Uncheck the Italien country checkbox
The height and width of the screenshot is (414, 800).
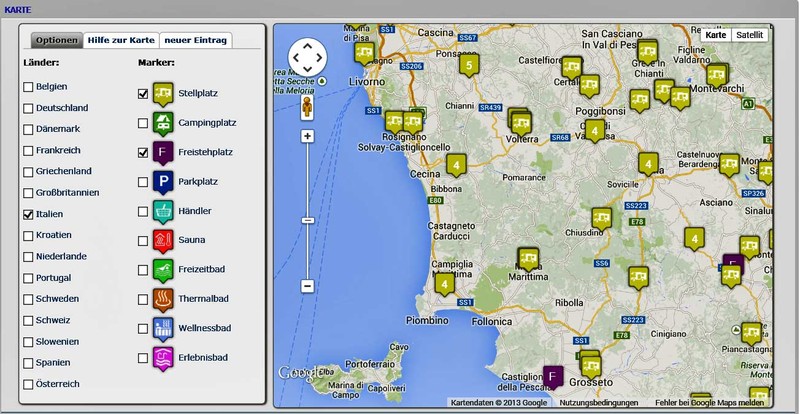point(29,215)
